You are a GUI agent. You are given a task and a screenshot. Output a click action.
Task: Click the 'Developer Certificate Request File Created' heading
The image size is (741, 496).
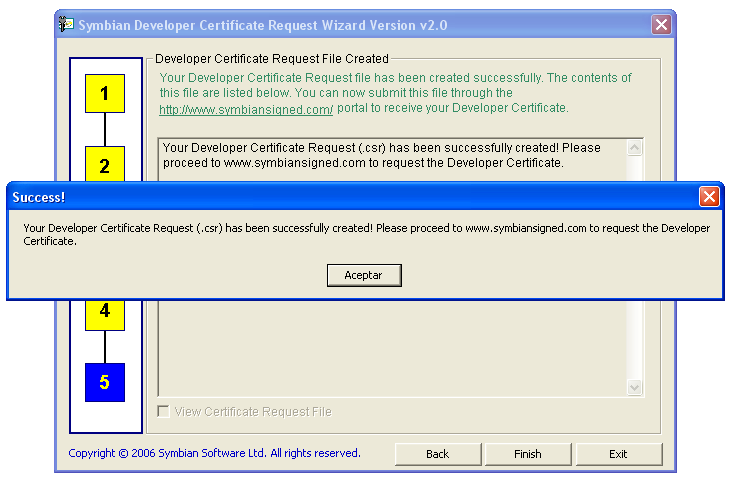click(272, 59)
